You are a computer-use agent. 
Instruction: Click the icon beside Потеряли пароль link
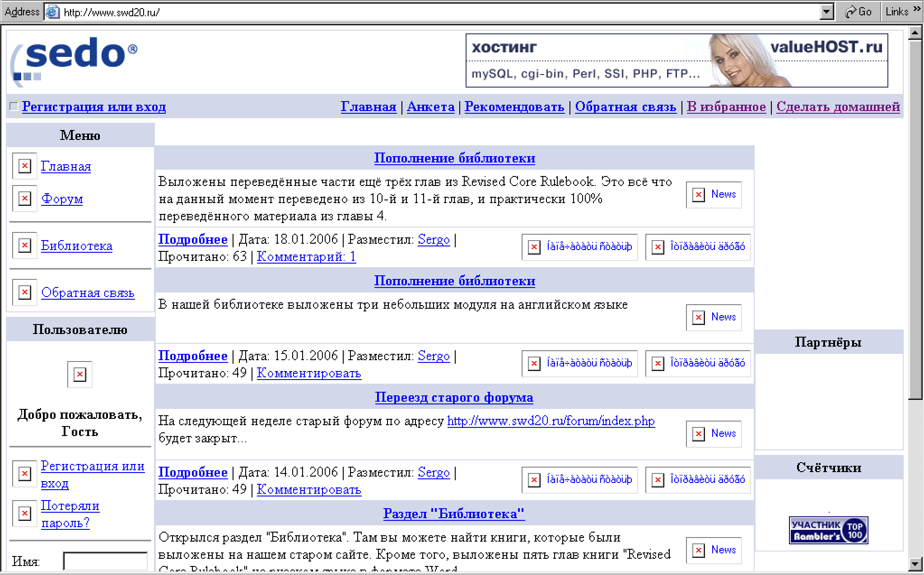(x=24, y=514)
